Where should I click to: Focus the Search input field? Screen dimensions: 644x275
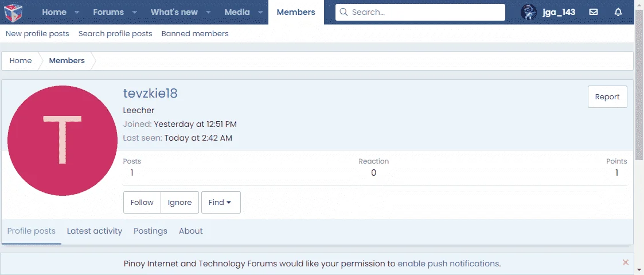[x=420, y=12]
